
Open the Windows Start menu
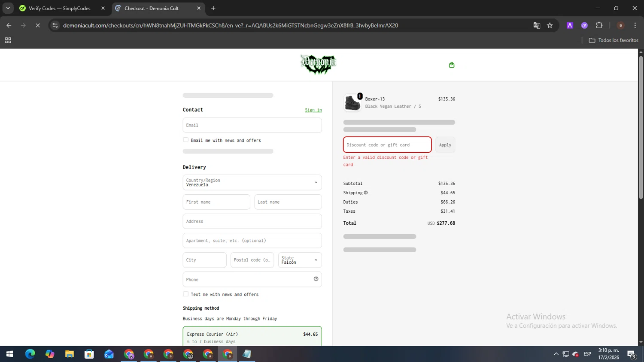(9, 354)
